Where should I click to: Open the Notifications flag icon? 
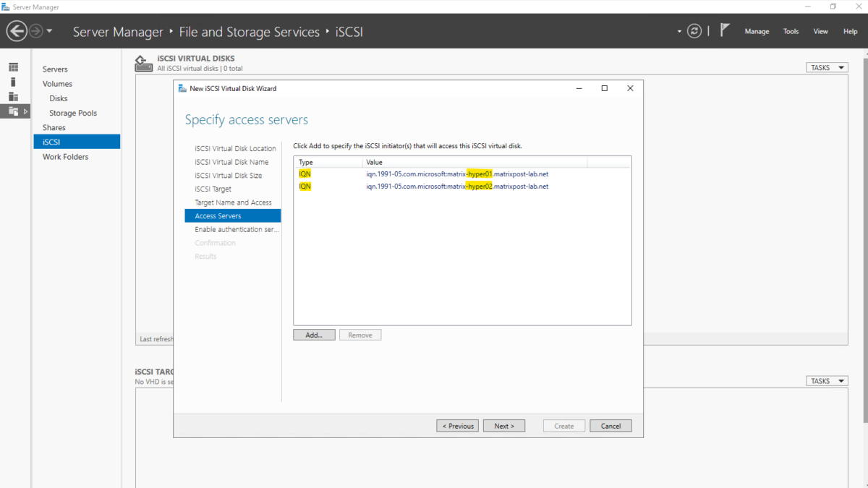coord(723,30)
